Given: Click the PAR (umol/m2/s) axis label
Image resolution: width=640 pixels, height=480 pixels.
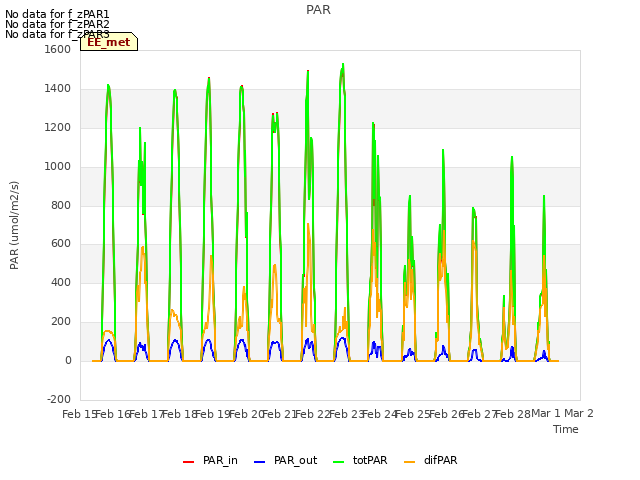Looking at the screenshot, I should click(14, 225).
